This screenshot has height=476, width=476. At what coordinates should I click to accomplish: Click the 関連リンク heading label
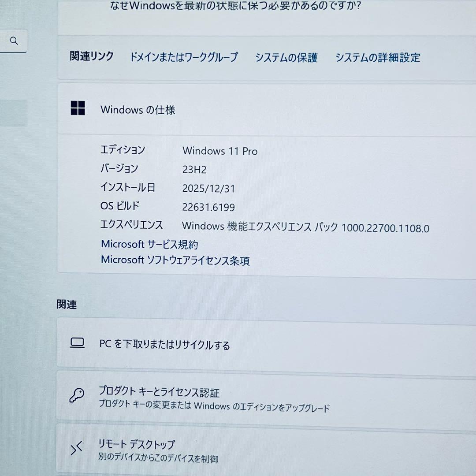(x=91, y=56)
